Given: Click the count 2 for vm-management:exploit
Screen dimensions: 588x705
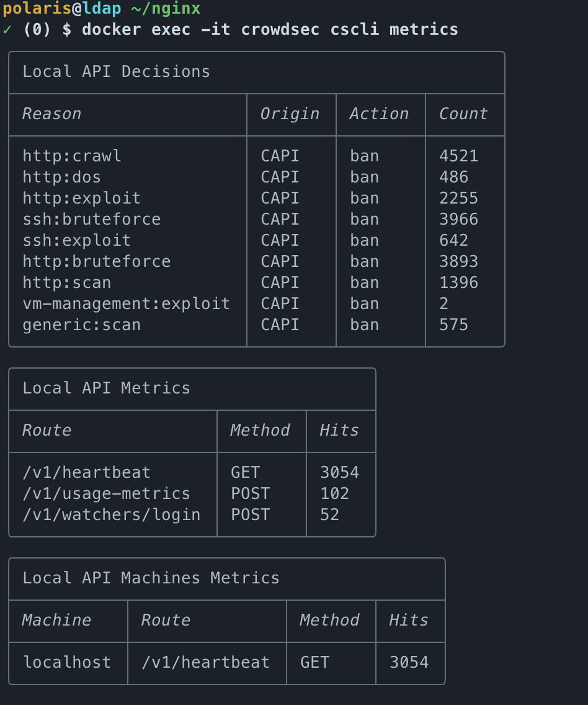Looking at the screenshot, I should point(444,304).
